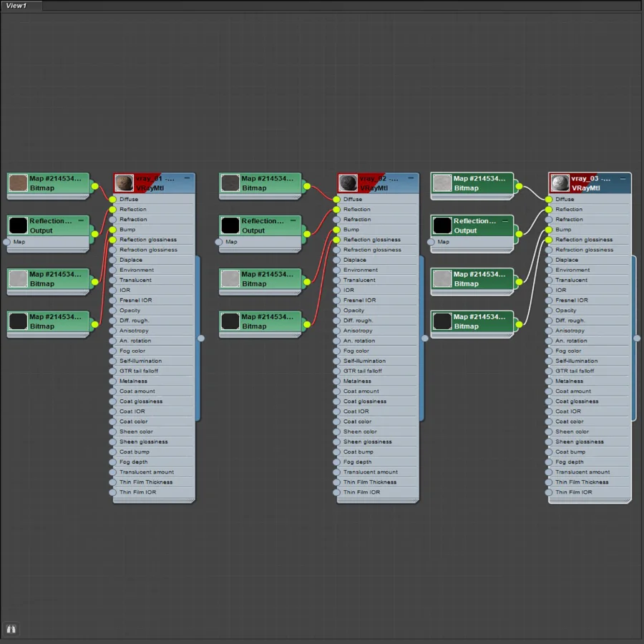Select the vray_01 material sphere thumbnail
The image size is (644, 644).
124,183
